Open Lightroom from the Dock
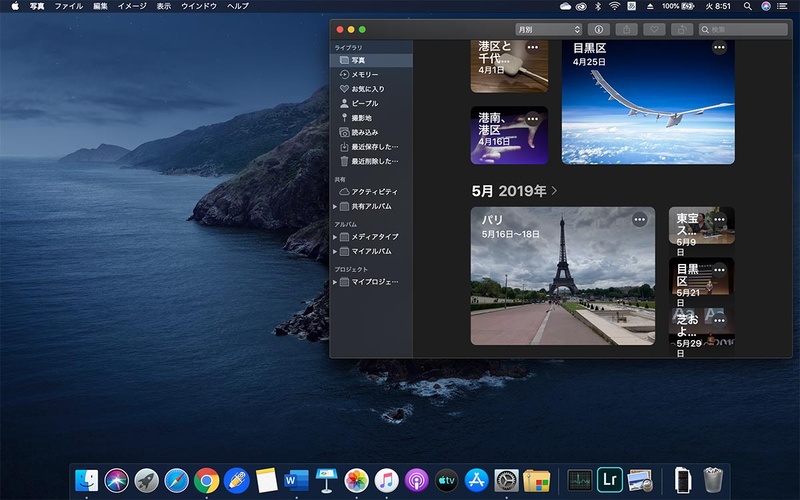Viewport: 800px width, 500px height. coord(610,480)
